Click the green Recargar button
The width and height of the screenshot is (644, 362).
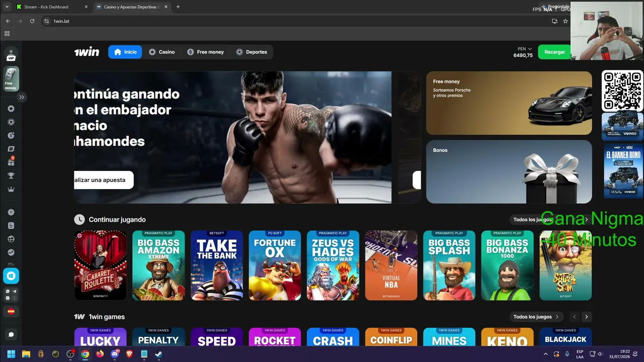(554, 52)
